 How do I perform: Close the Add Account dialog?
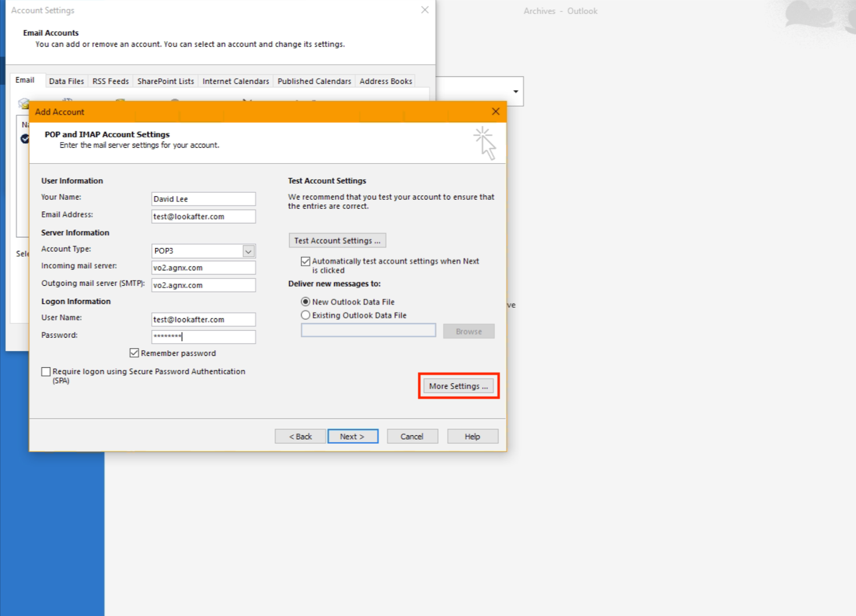point(495,112)
